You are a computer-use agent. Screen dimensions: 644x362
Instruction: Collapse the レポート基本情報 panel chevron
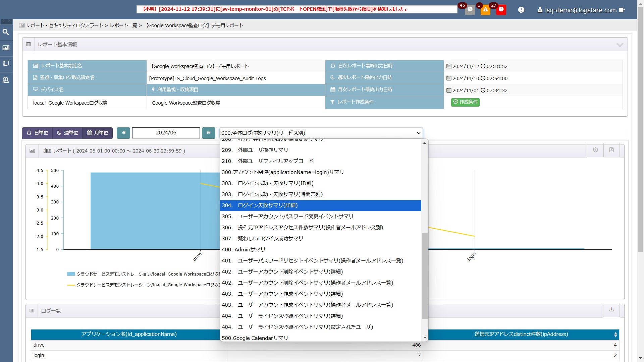click(x=620, y=45)
